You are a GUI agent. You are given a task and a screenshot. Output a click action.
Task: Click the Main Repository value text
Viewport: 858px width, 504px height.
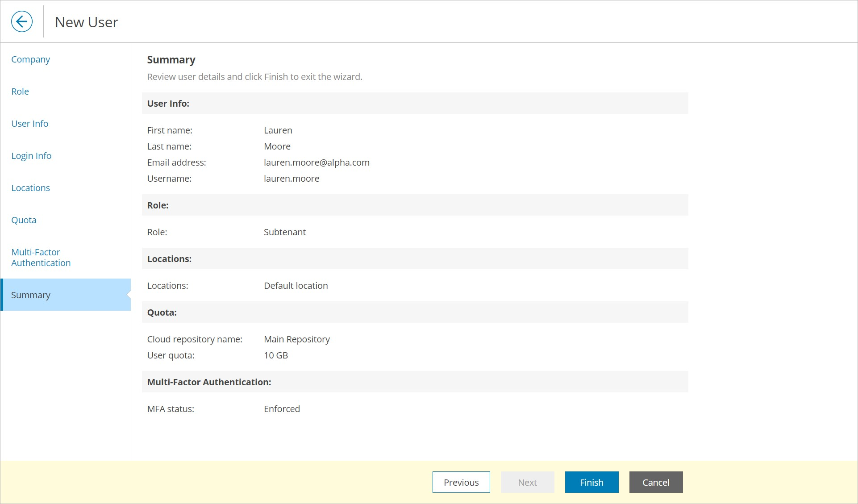click(x=296, y=339)
